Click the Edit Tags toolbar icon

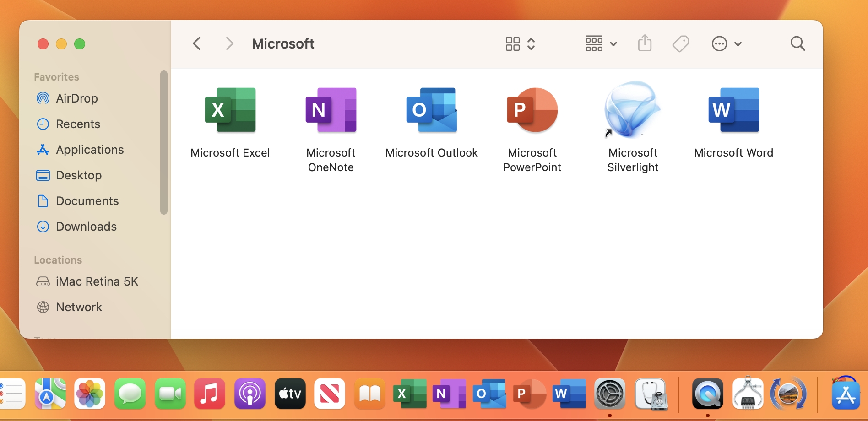coord(681,44)
